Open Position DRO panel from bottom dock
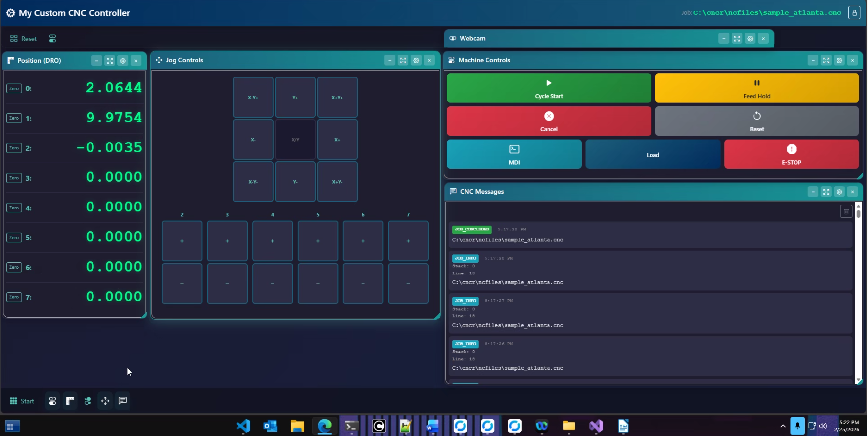Screen dimensions: 868x439 pyautogui.click(x=70, y=401)
